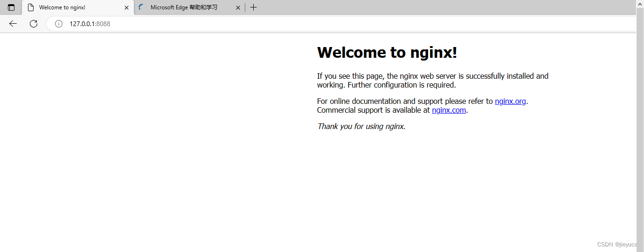Open the tab actions menu icon

pos(11,7)
